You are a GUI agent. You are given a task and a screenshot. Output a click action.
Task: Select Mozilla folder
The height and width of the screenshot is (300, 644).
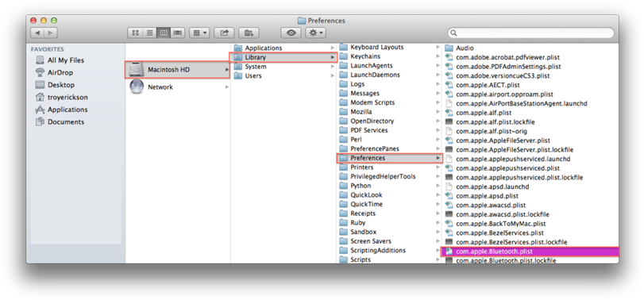pos(389,112)
